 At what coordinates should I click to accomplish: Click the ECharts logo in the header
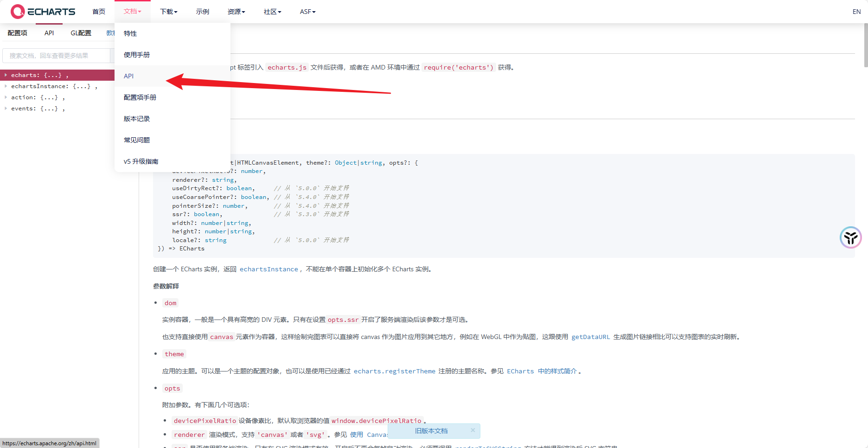tap(43, 11)
